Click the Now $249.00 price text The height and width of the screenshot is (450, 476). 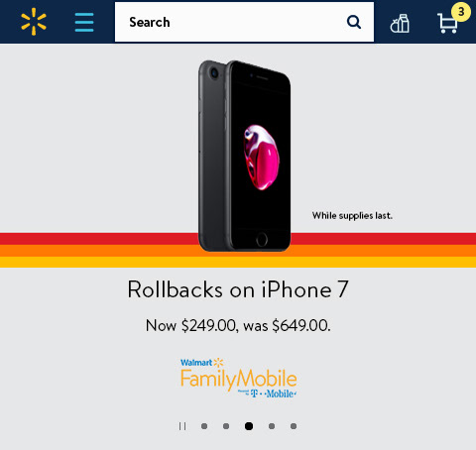190,326
